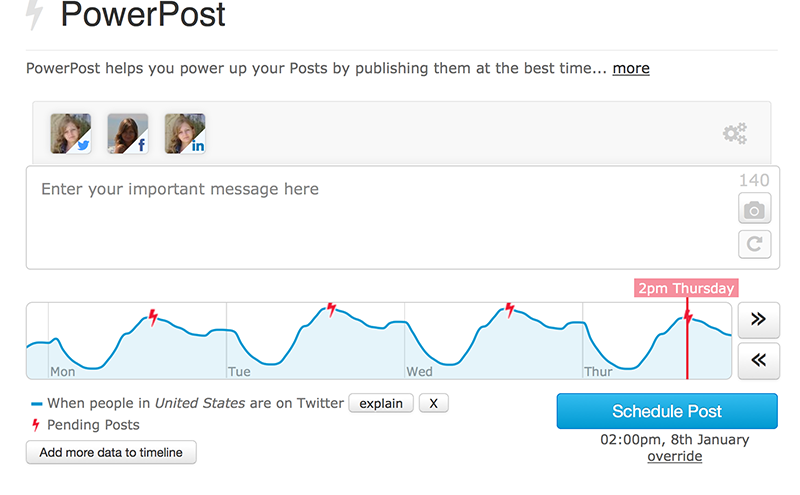The height and width of the screenshot is (495, 800).
Task: Click the refresh arrow icon below camera
Action: tap(754, 244)
